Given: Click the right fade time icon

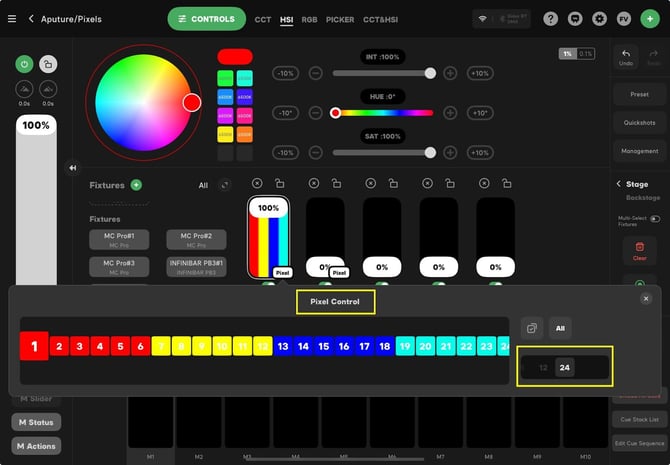Looking at the screenshot, I should (x=48, y=89).
